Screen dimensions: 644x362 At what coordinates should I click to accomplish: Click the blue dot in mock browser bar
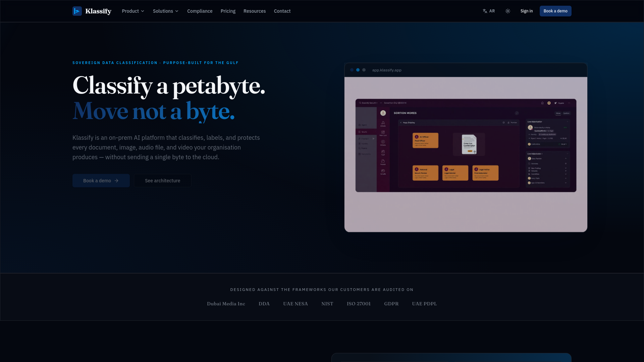[x=358, y=70]
